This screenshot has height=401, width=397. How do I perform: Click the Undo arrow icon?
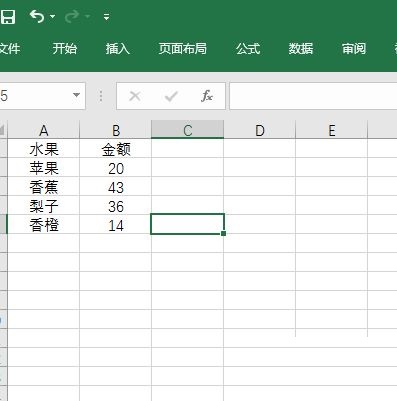tap(37, 16)
